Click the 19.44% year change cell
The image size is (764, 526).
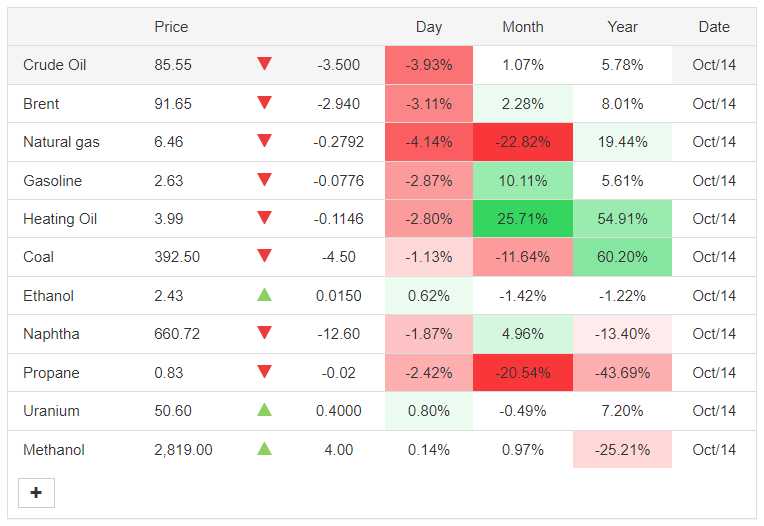tap(622, 142)
